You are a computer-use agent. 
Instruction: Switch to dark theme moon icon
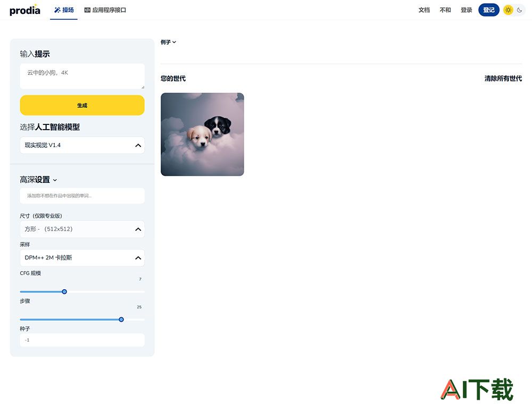click(519, 10)
